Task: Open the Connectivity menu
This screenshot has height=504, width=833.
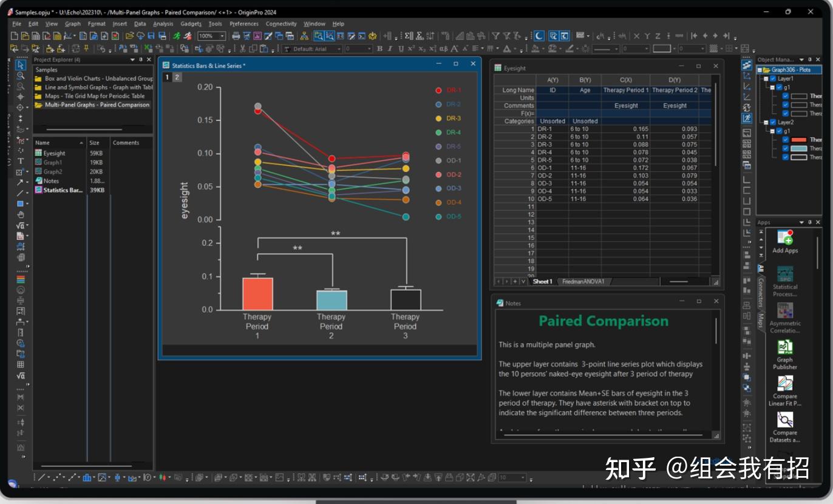Action: pos(281,24)
